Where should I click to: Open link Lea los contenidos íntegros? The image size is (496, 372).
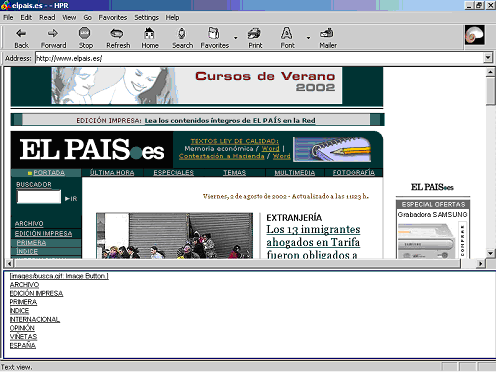pos(230,120)
